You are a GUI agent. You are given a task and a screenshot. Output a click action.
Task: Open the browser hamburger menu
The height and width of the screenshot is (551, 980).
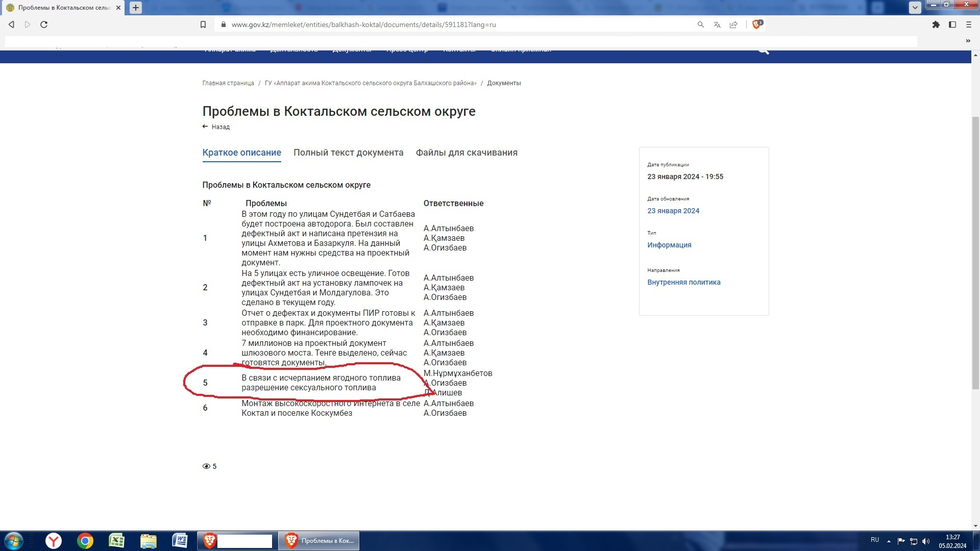click(968, 24)
